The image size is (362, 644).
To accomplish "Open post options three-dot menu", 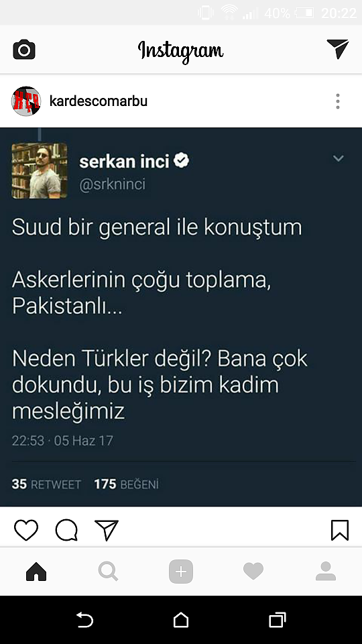I will tap(338, 101).
